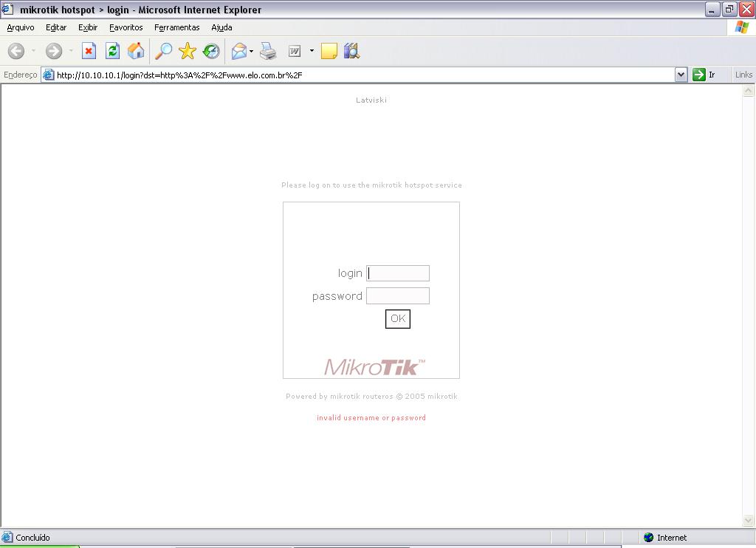
Task: Click the status bar page icon beside Concluído
Action: pos(7,538)
